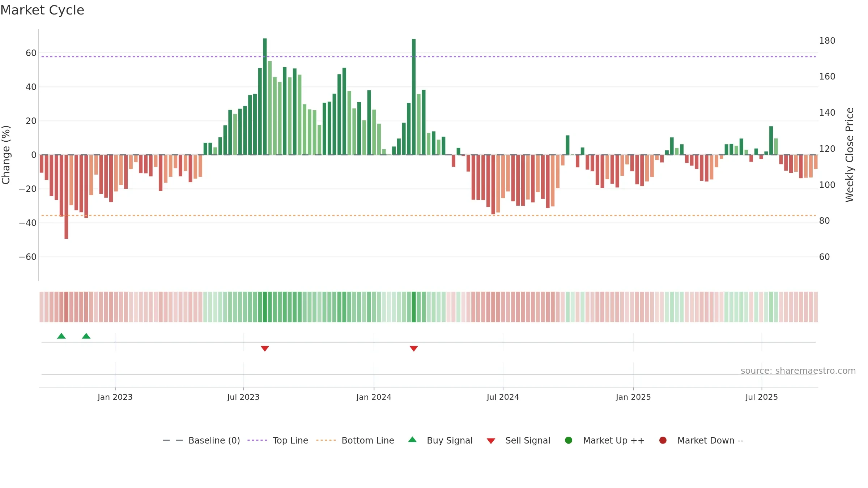Click the Weekly Close Price axis title

point(850,155)
